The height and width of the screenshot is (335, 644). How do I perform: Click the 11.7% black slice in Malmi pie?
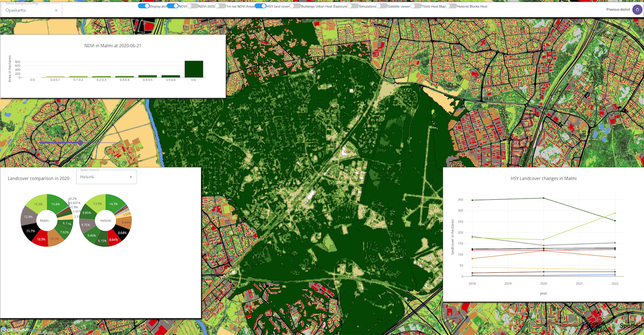pyautogui.click(x=30, y=232)
